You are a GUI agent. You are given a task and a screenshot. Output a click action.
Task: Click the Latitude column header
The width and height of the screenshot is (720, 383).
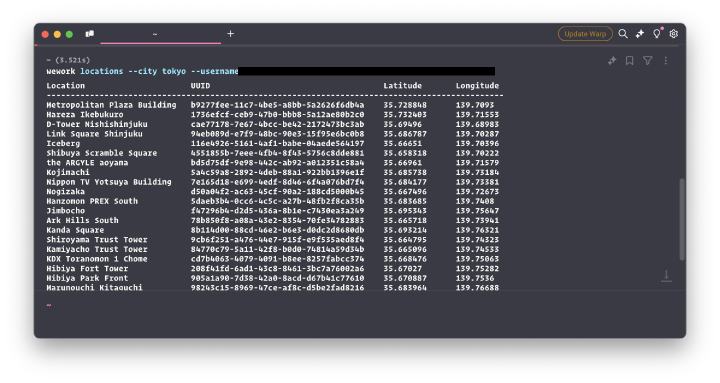[x=402, y=85]
